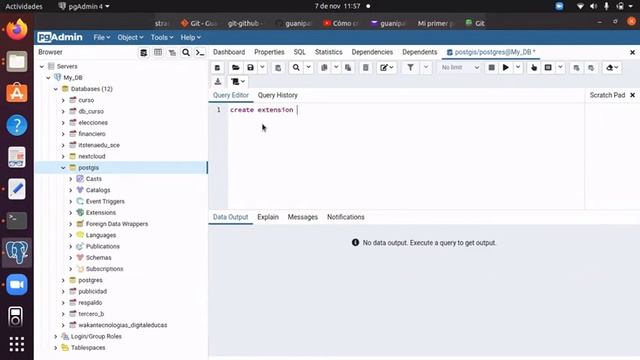Open the No limit rows dropdown
The image size is (640, 360).
460,68
